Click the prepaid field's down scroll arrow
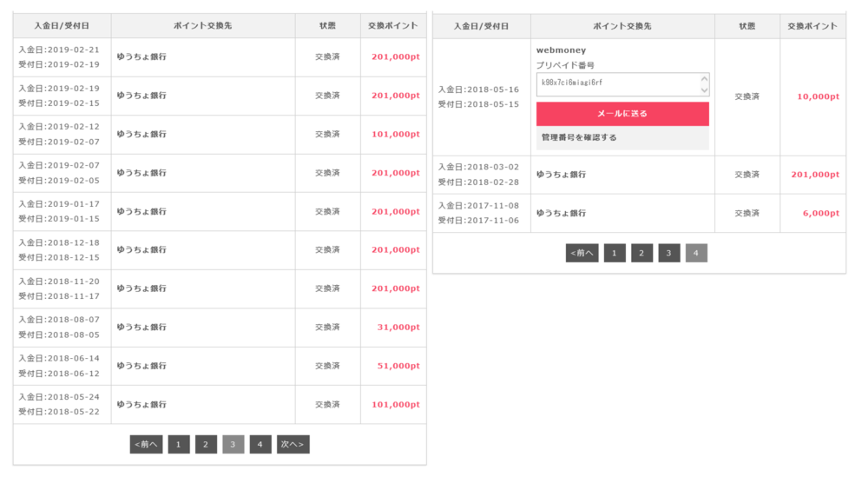Image resolution: width=868 pixels, height=477 pixels. click(704, 90)
